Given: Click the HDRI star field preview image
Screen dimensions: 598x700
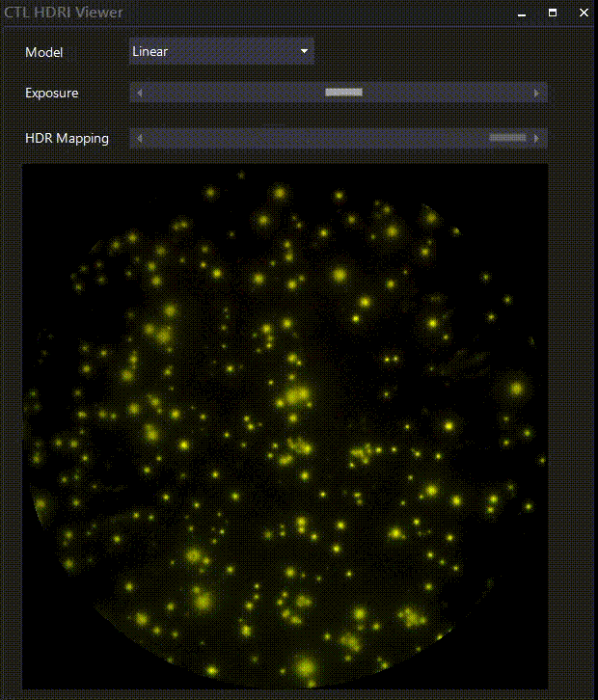Looking at the screenshot, I should [x=285, y=426].
